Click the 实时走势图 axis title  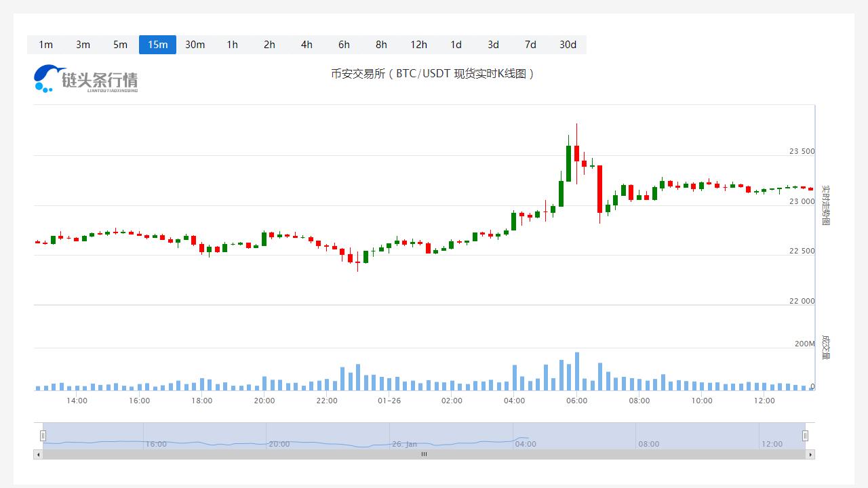825,205
